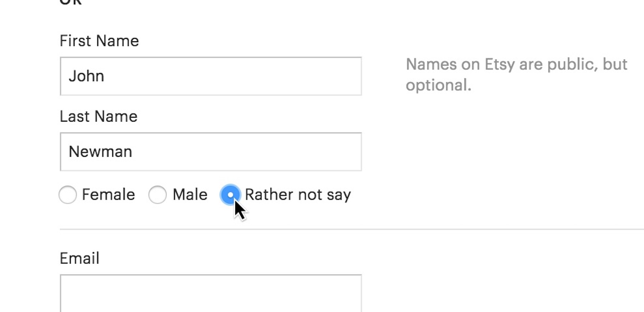Click the "Male" label text

point(190,194)
